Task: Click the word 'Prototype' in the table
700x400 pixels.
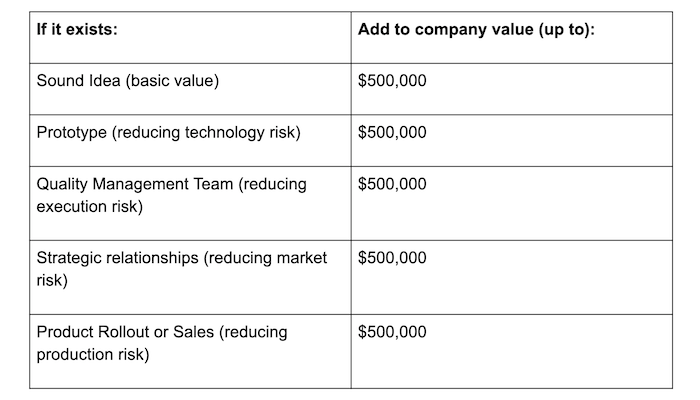Action: coord(71,133)
